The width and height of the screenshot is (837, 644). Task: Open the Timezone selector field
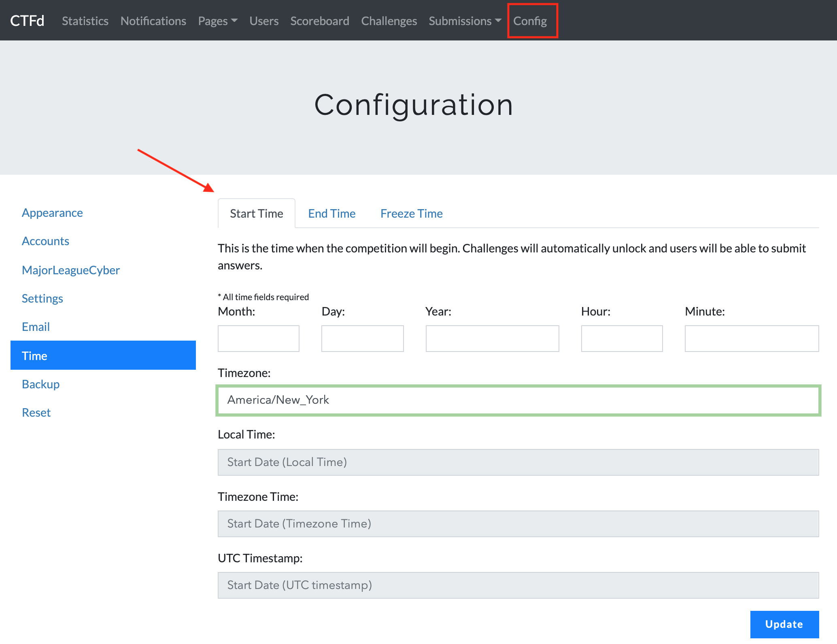[518, 400]
